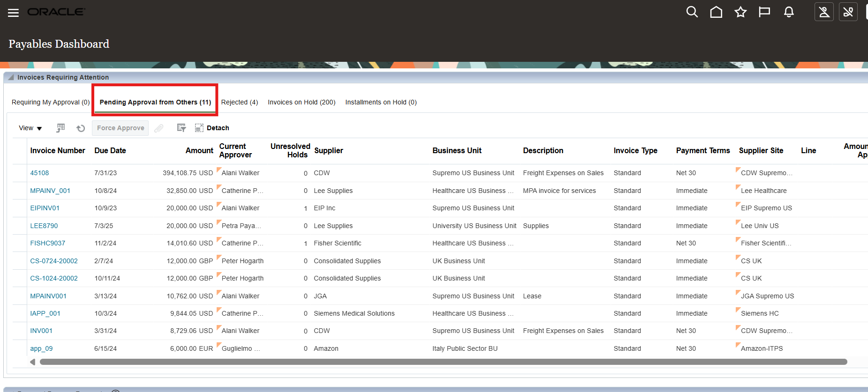Click supplier site Amazon-ITPS

pyautogui.click(x=762, y=348)
